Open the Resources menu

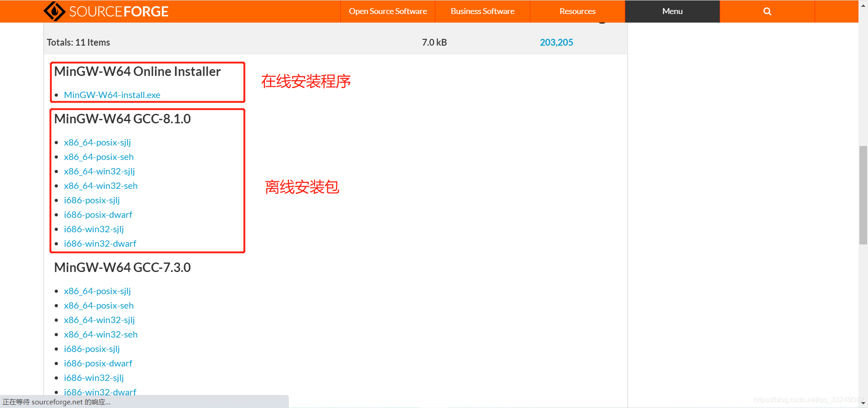tap(577, 11)
